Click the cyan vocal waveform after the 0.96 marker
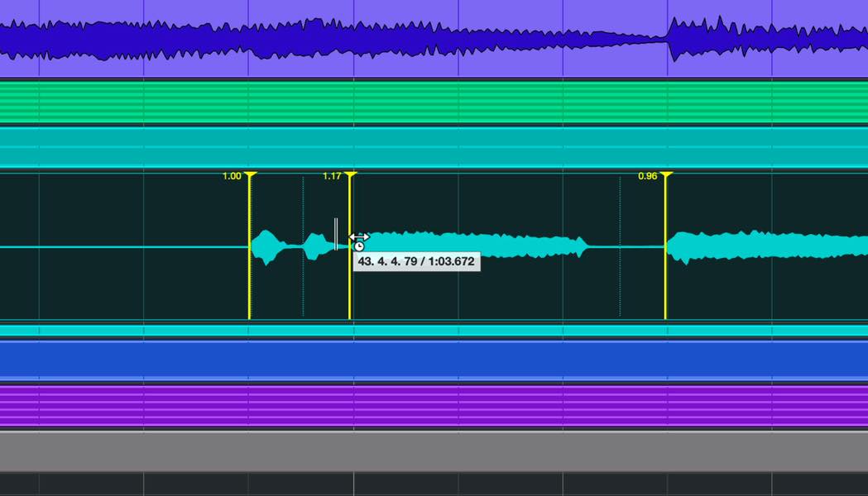The height and width of the screenshot is (496, 868). point(767,246)
